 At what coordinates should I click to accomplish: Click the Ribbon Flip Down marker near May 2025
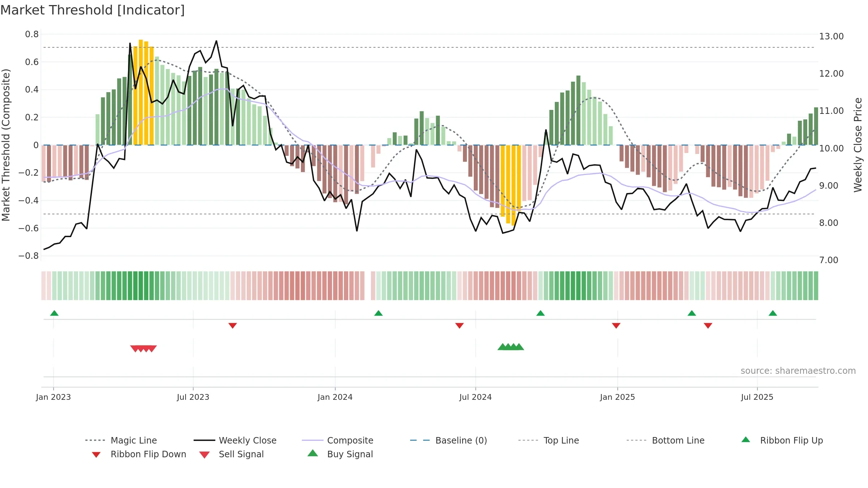click(708, 326)
